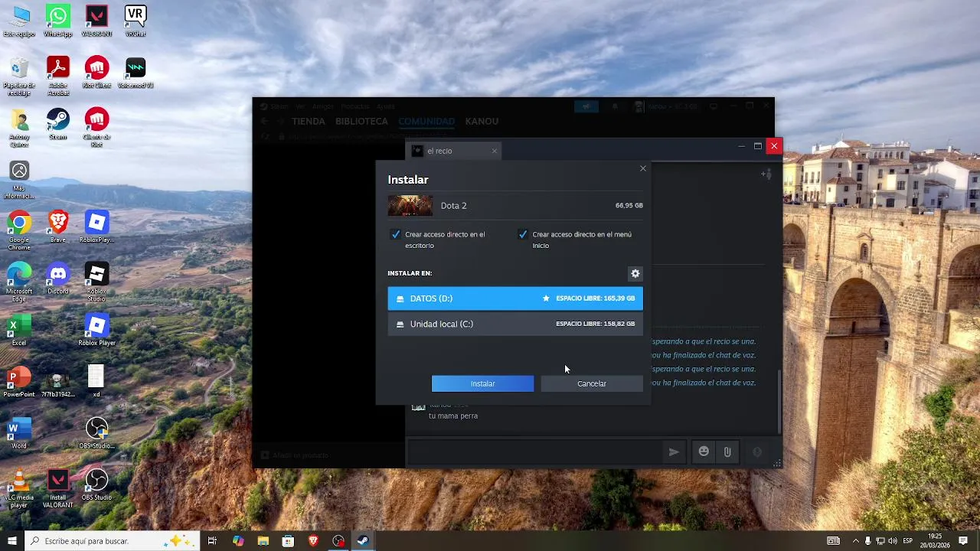This screenshot has height=551, width=980.
Task: Click the attachment paperclip icon in chat
Action: [727, 452]
